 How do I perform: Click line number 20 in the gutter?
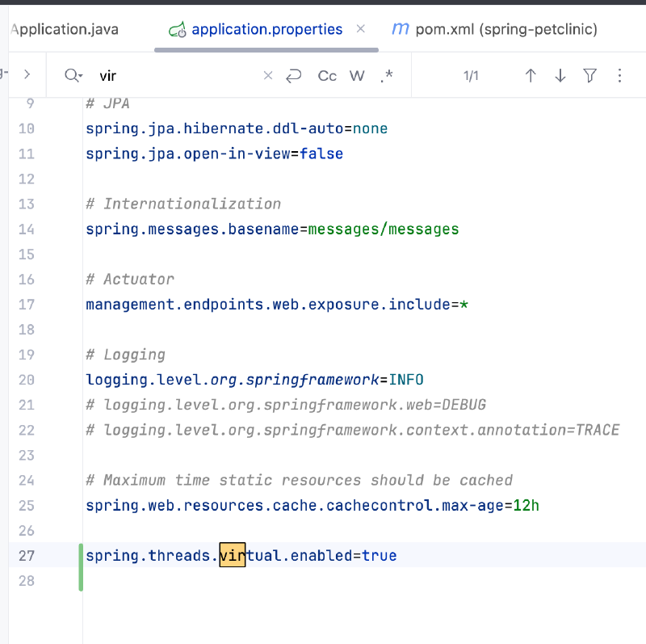click(27, 380)
